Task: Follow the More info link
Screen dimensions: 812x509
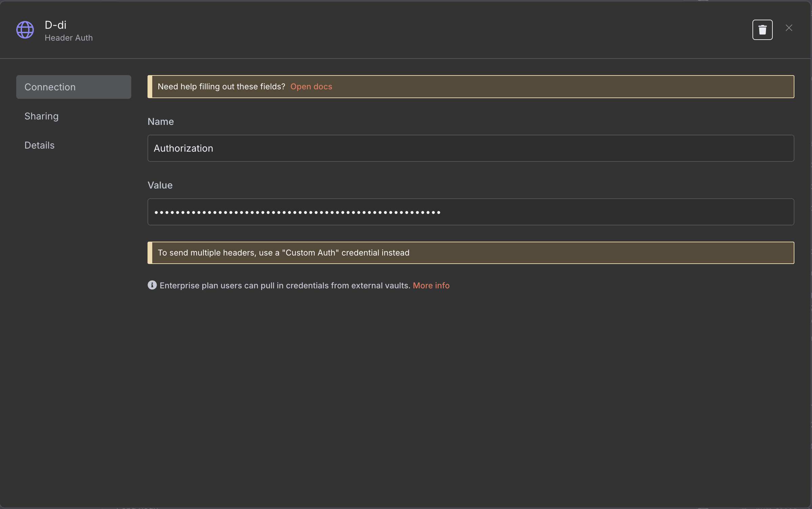Action: coord(431,285)
